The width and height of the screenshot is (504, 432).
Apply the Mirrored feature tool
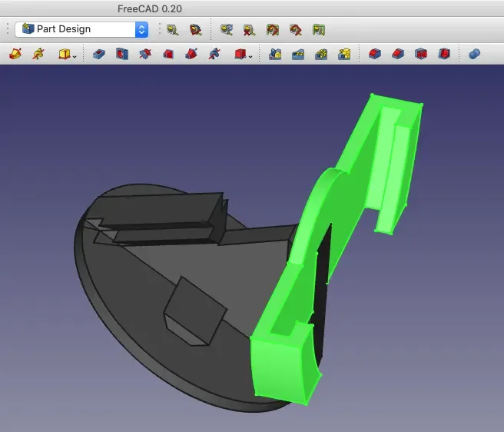pyautogui.click(x=275, y=54)
